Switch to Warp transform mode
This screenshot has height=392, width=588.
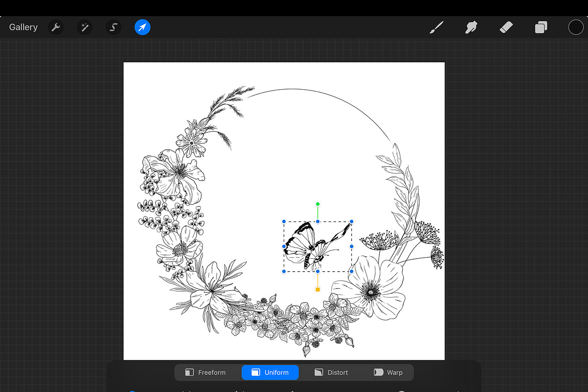[388, 372]
